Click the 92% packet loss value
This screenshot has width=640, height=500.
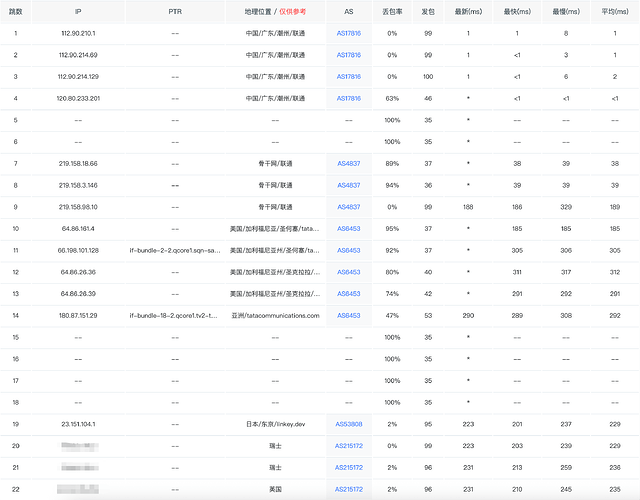pos(392,251)
